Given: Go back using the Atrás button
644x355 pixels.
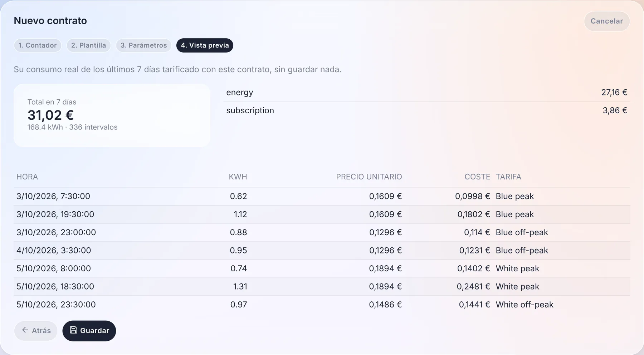Looking at the screenshot, I should [36, 331].
